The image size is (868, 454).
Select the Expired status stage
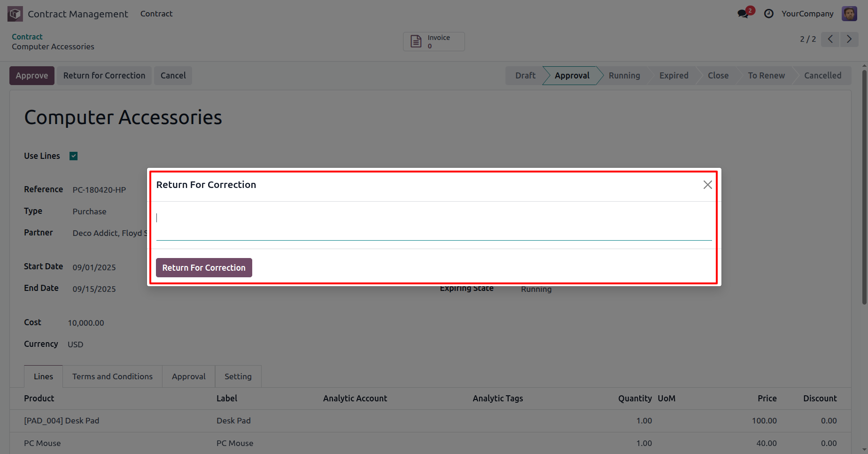tap(674, 76)
